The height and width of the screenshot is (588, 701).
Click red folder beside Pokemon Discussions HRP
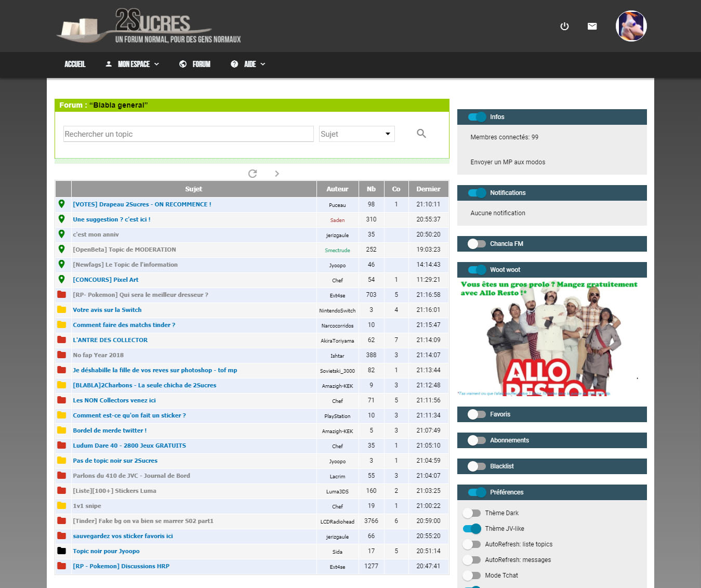tap(61, 566)
